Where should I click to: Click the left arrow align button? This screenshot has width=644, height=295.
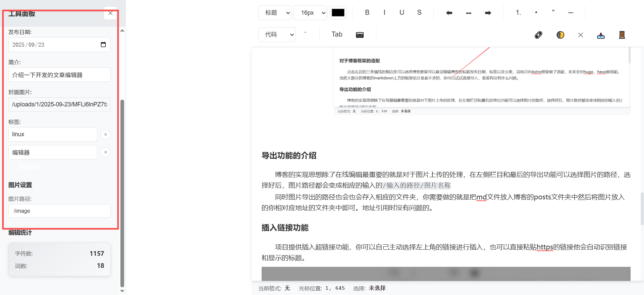point(449,13)
